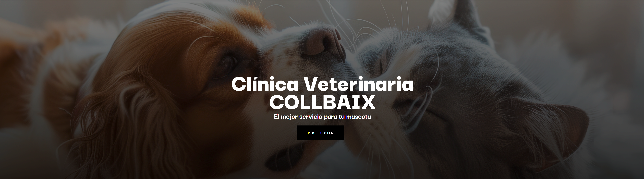Click the COLLBAIX title word

[322, 102]
